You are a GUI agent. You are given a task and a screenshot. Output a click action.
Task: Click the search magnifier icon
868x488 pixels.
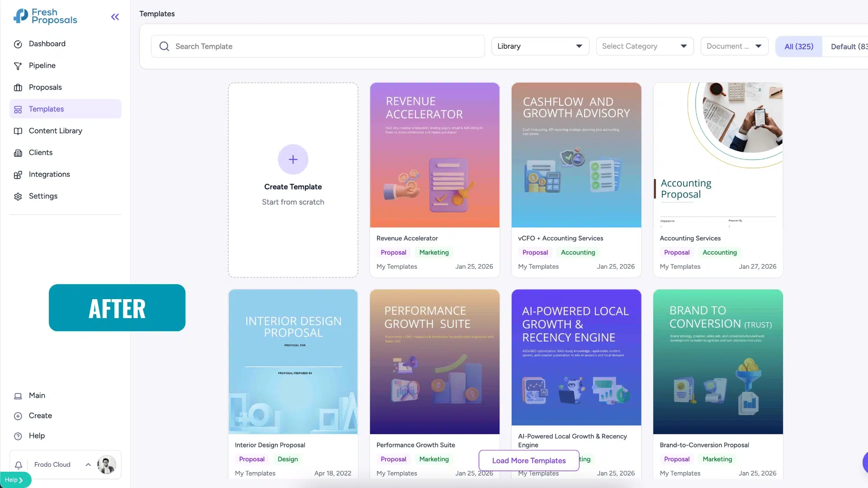click(x=164, y=47)
